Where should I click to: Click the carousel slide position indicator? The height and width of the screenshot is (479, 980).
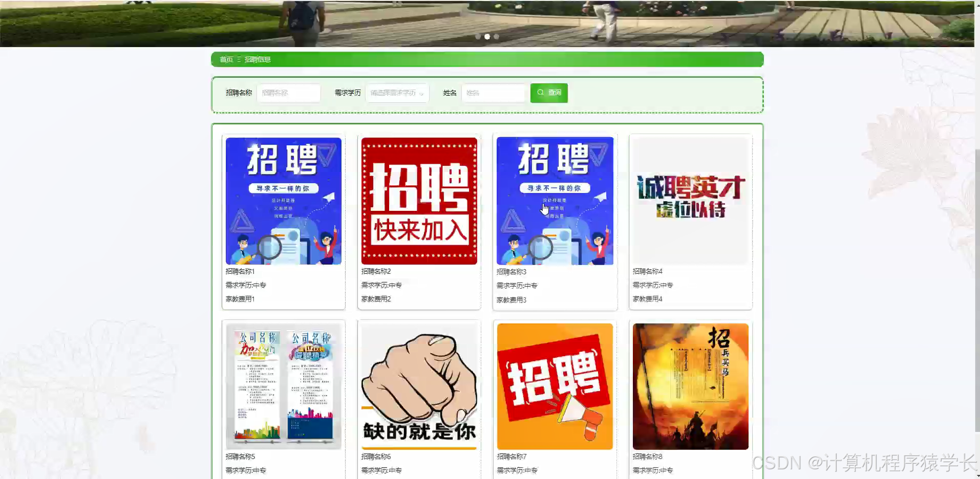(487, 36)
